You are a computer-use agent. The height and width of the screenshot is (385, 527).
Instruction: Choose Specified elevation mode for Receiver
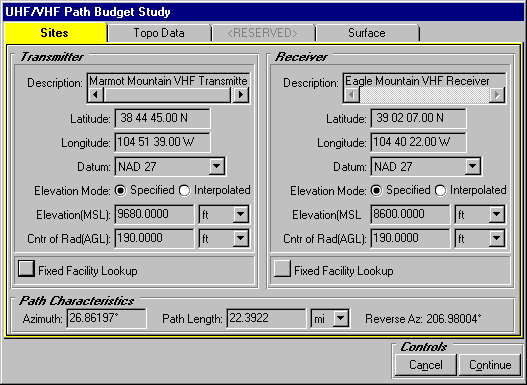pyautogui.click(x=376, y=190)
